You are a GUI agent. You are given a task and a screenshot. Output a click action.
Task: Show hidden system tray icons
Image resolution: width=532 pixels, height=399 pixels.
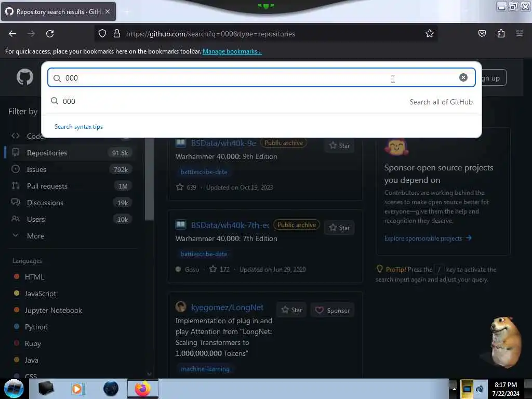tap(454, 389)
